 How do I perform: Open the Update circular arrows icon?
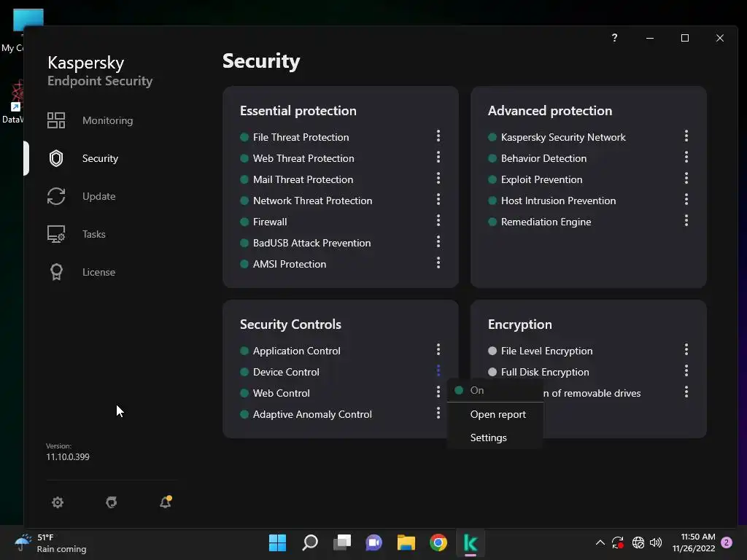(56, 196)
